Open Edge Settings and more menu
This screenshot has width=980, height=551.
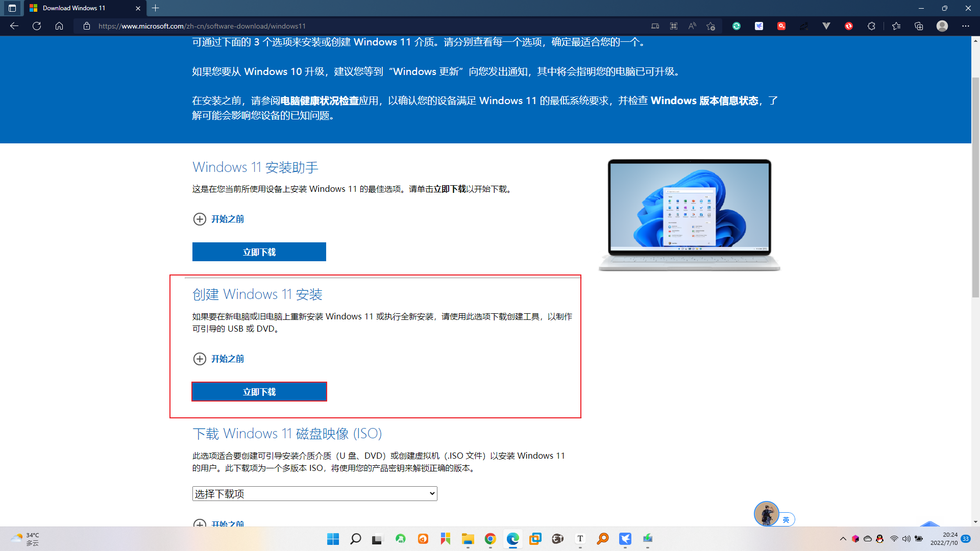tap(965, 26)
